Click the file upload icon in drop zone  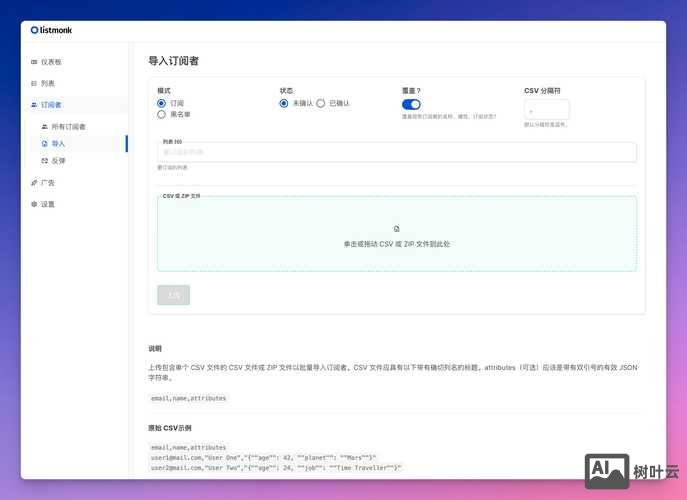397,229
